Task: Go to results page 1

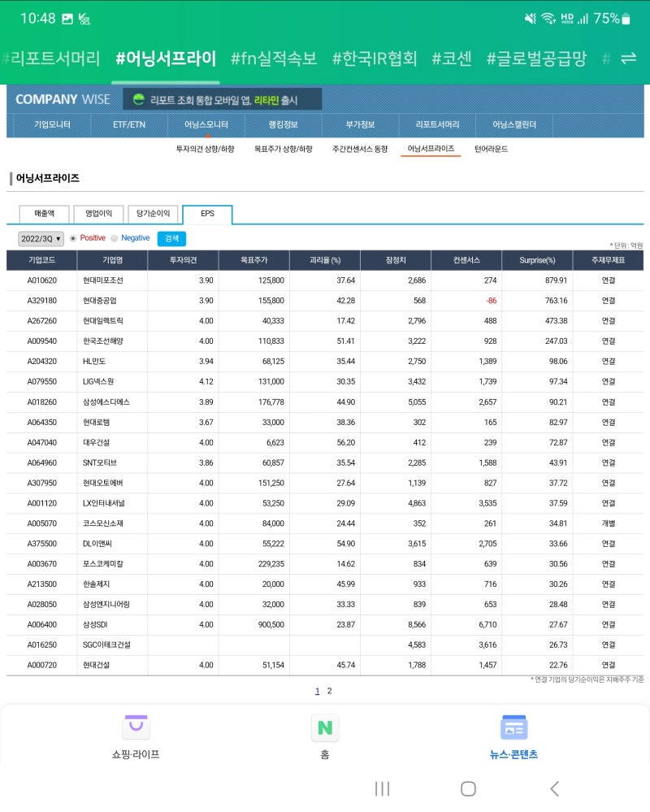Action: (x=317, y=691)
